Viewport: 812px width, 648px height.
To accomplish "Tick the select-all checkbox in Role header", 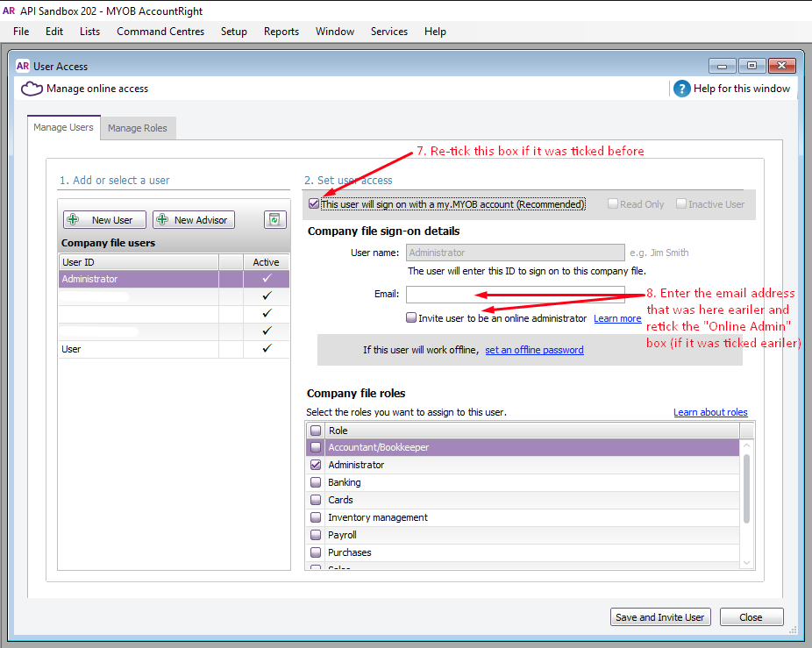I will (316, 431).
